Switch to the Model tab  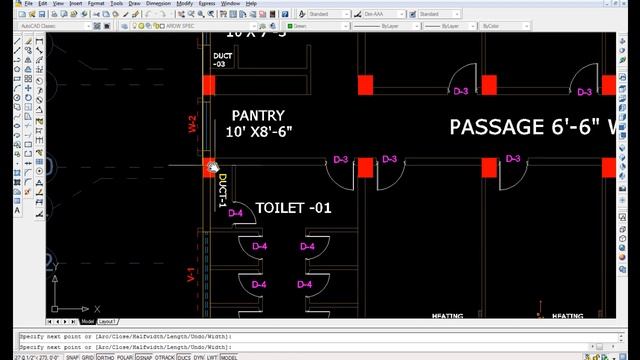pyautogui.click(x=87, y=322)
